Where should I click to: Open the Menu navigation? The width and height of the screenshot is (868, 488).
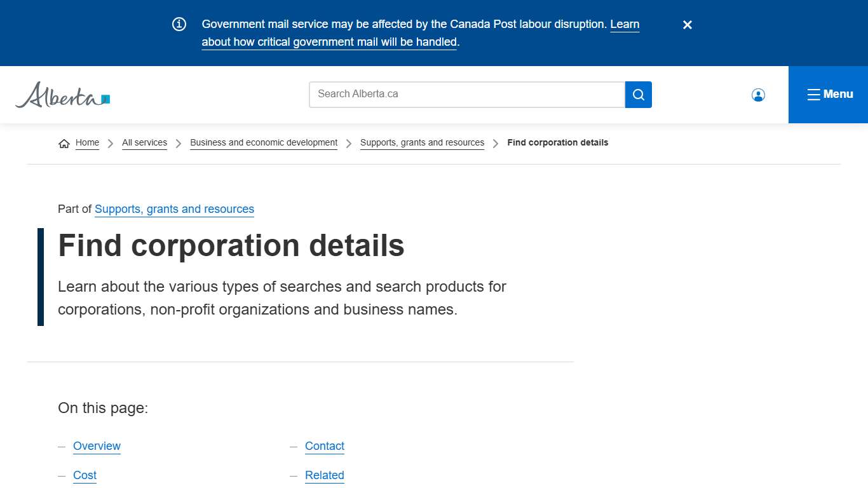[x=829, y=94]
